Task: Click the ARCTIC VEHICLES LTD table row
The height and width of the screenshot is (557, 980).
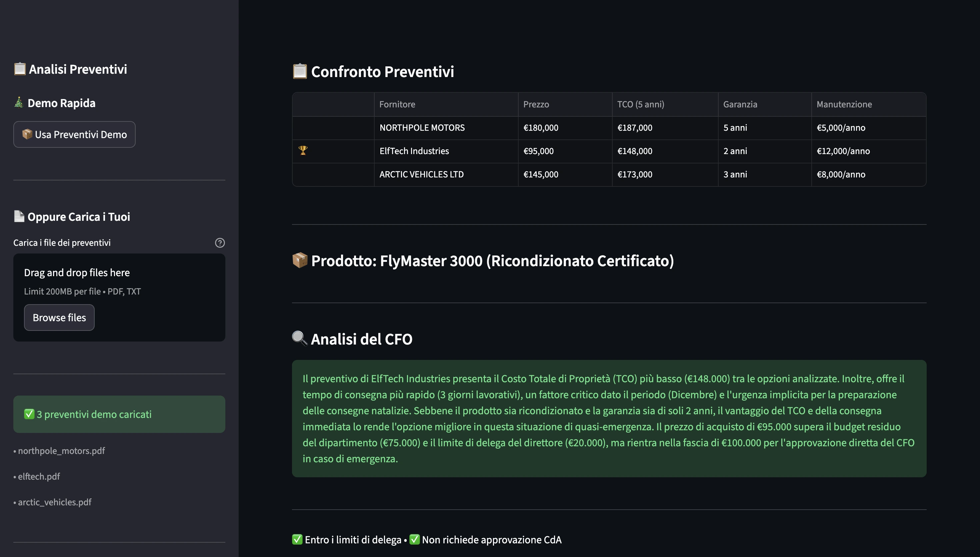Action: pos(421,174)
